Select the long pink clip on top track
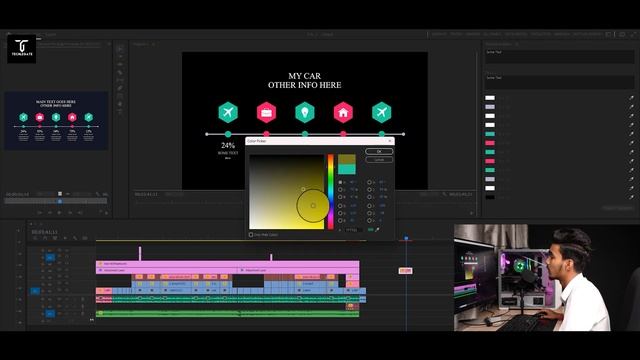The height and width of the screenshot is (360, 640). pyautogui.click(x=228, y=264)
